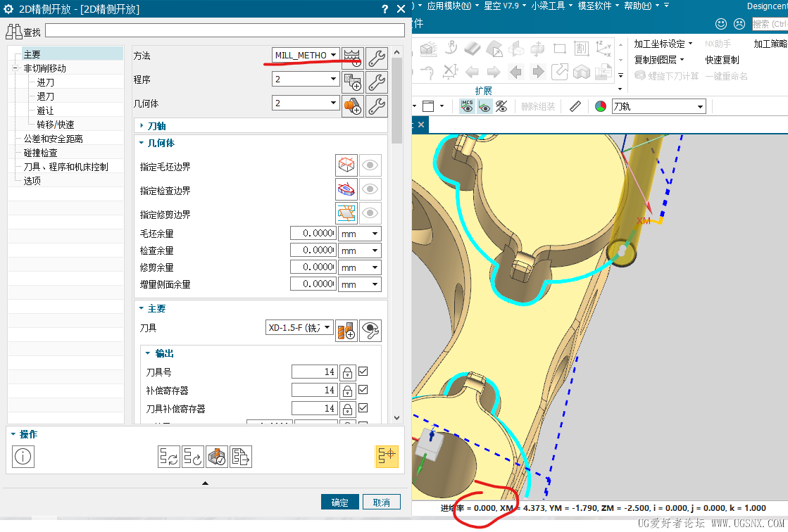Open the XD-1.5-F tool dropdown

tap(299, 327)
